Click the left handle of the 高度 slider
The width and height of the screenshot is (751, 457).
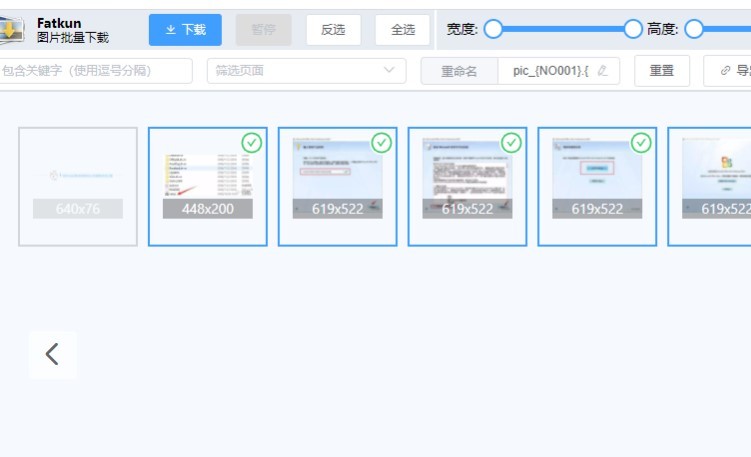coord(694,29)
